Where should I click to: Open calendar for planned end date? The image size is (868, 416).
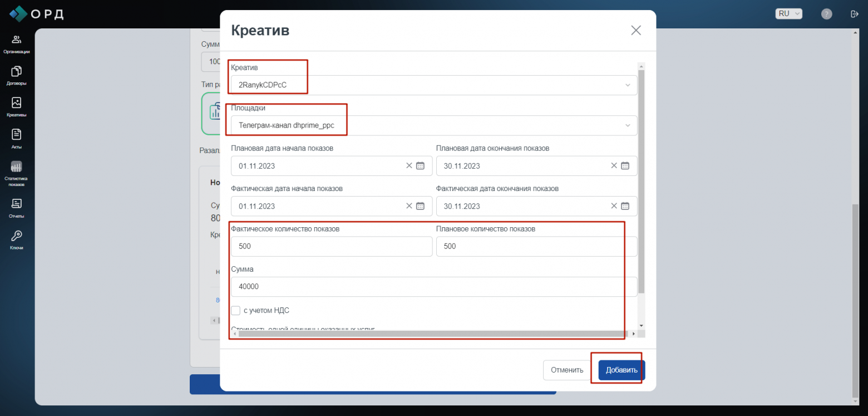(625, 165)
